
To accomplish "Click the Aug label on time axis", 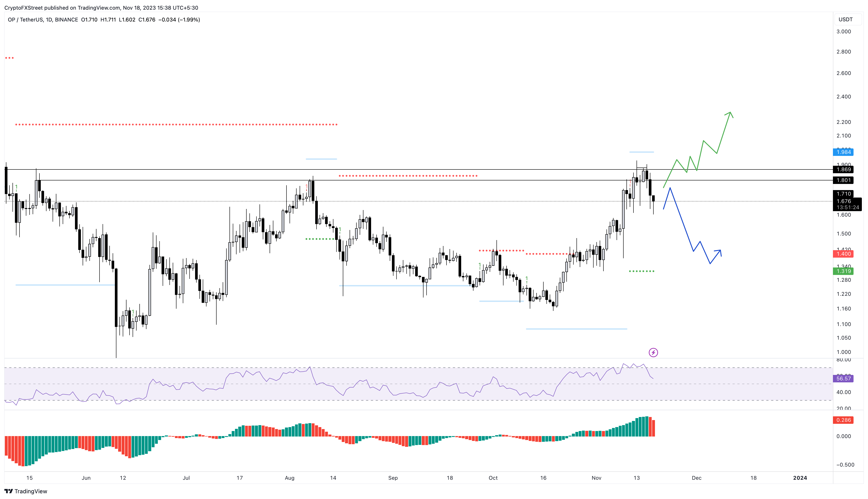I will [290, 478].
